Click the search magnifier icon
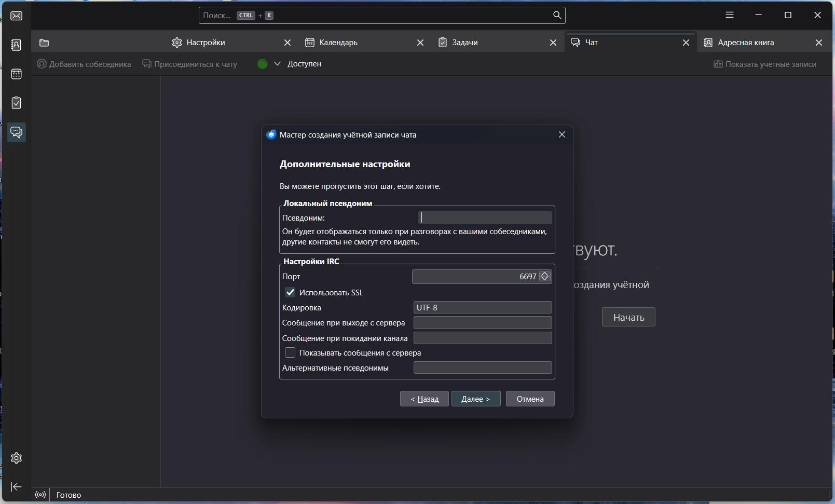The image size is (835, 504). 557,15
